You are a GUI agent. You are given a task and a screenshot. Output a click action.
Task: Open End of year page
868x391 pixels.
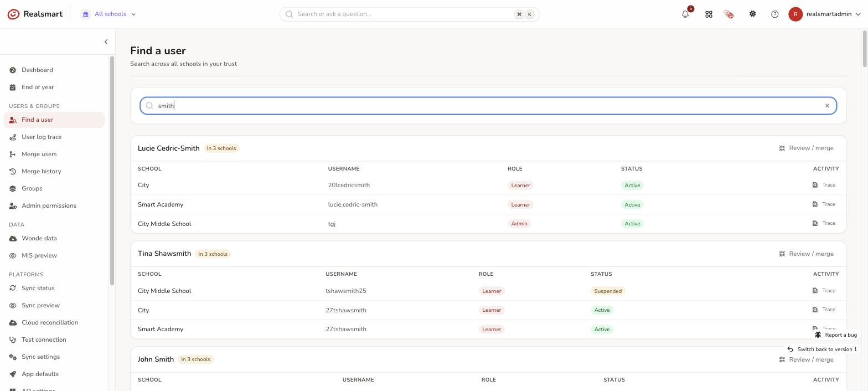pos(54,87)
